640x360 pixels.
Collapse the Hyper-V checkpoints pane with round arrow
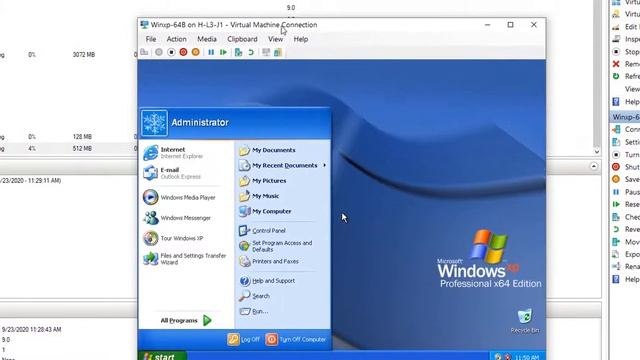click(x=593, y=167)
